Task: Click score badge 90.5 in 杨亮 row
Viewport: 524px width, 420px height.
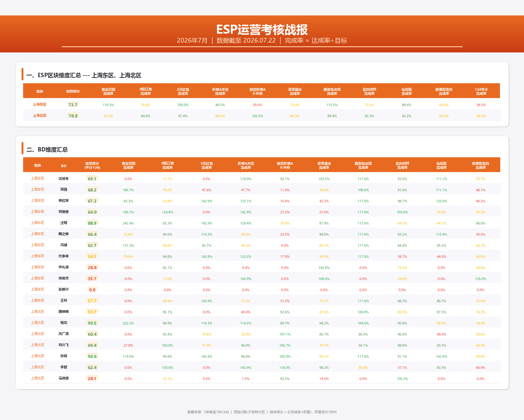Action: (x=92, y=323)
